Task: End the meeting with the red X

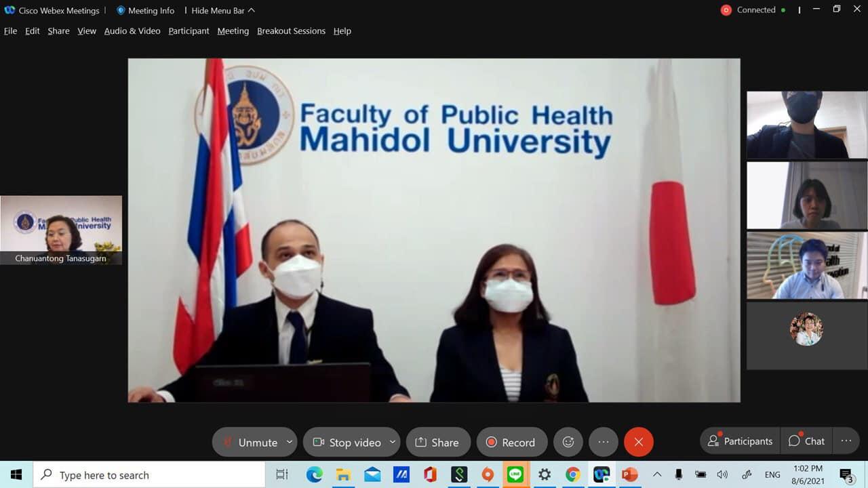Action: 639,442
